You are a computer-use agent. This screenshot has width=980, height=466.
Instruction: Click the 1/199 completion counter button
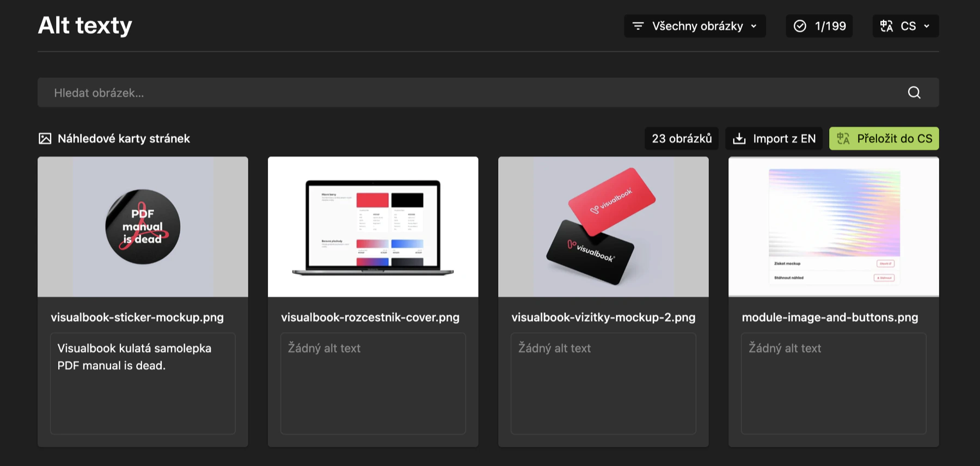click(819, 26)
